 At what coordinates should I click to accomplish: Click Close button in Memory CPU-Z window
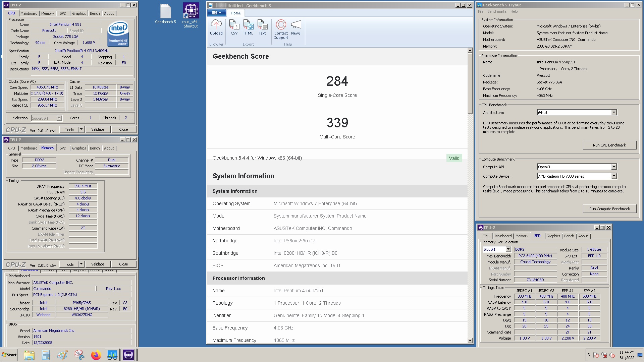click(x=123, y=264)
